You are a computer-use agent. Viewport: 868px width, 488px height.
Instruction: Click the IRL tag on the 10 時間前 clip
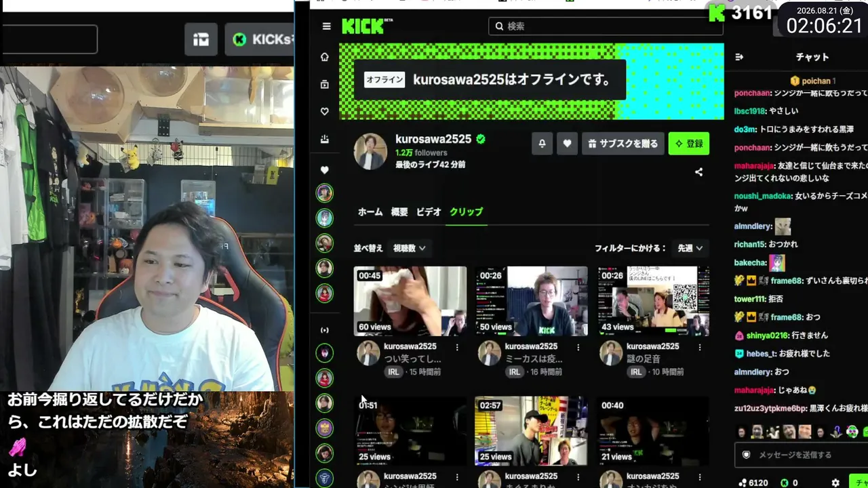pyautogui.click(x=635, y=372)
